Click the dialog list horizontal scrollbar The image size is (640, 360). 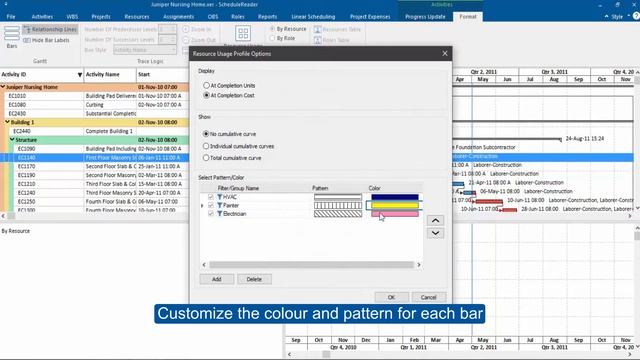tap(311, 265)
